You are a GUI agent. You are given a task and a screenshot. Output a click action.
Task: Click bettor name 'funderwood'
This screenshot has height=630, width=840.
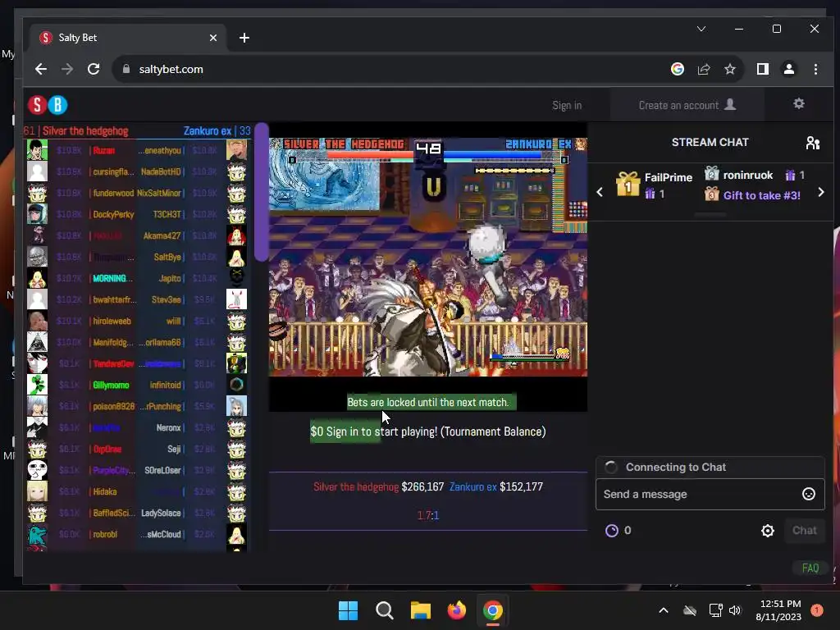click(113, 193)
